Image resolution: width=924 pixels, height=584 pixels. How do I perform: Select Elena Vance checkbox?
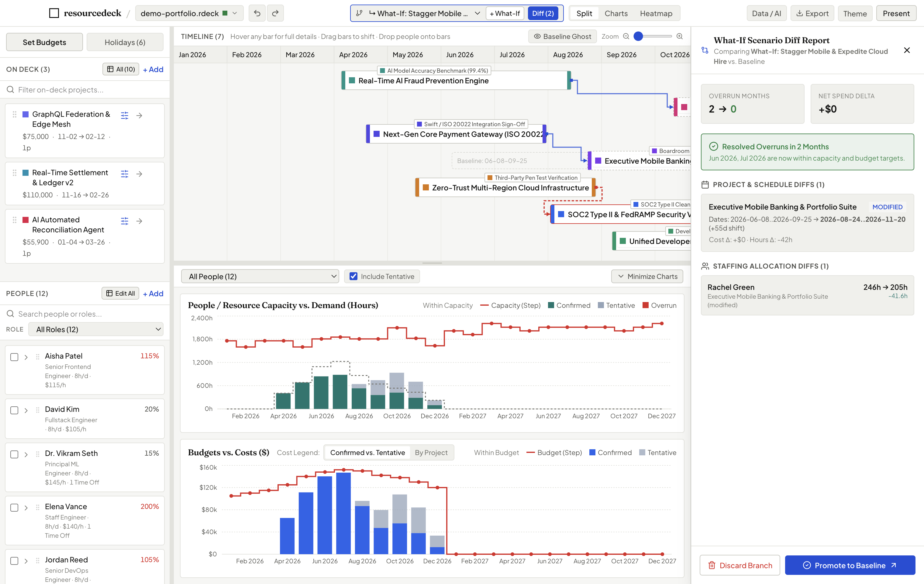[x=14, y=508]
